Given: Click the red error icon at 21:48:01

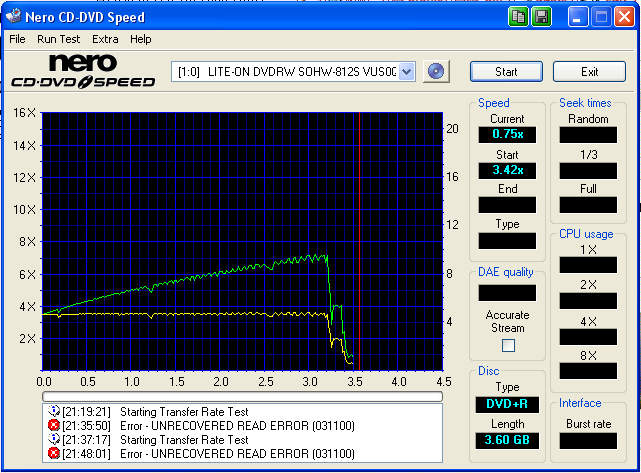Looking at the screenshot, I should 54,453.
